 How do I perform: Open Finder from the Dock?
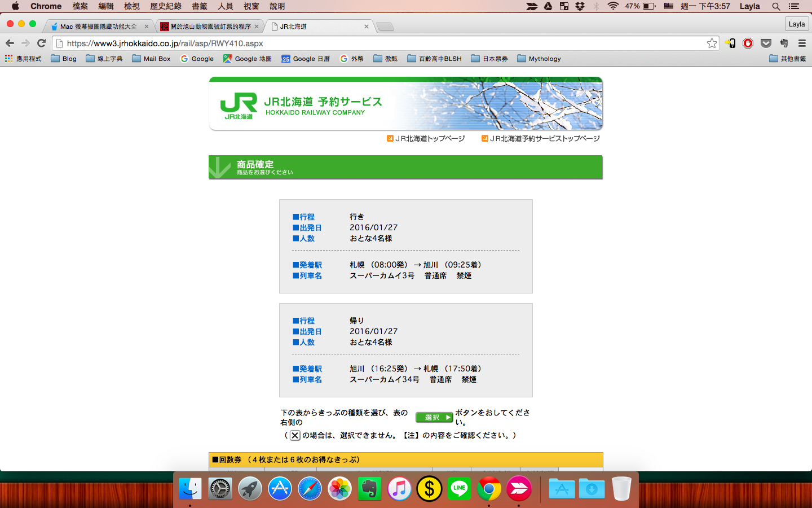coord(190,489)
